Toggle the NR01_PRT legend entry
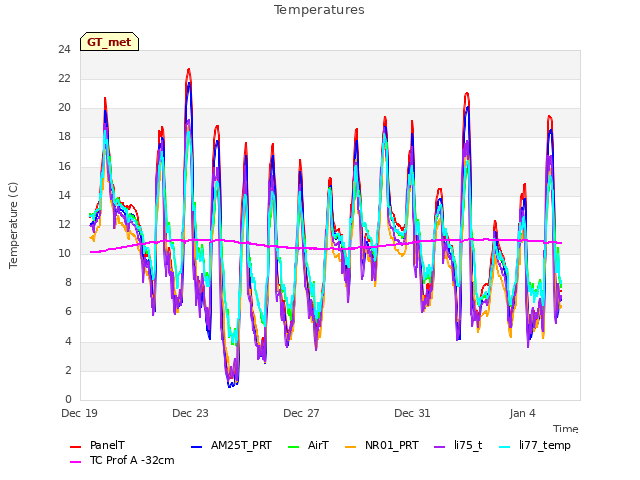Screen dimensions: 640x480 pos(382,445)
